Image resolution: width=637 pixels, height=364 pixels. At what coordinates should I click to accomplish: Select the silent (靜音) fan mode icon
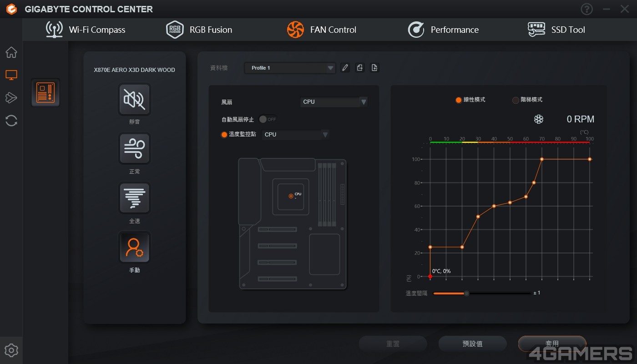134,99
